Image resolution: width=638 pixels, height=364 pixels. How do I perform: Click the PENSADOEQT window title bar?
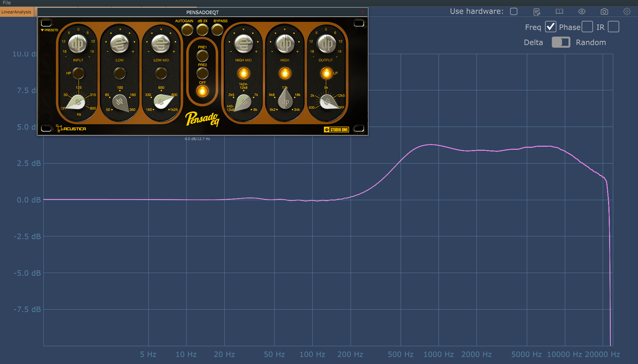pos(202,12)
